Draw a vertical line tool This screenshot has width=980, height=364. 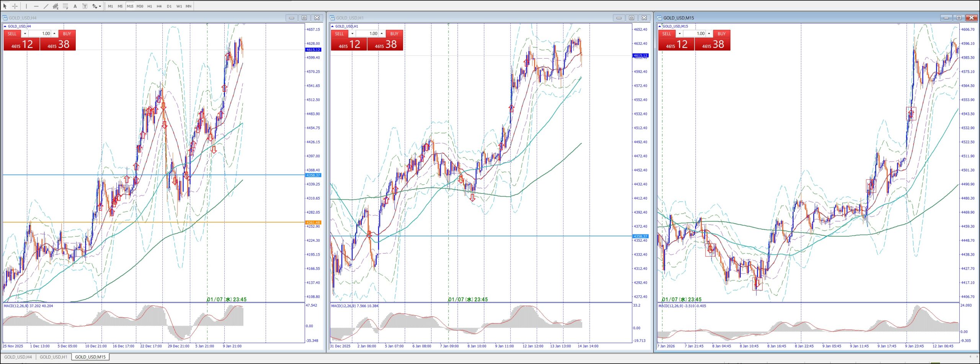tap(26, 6)
